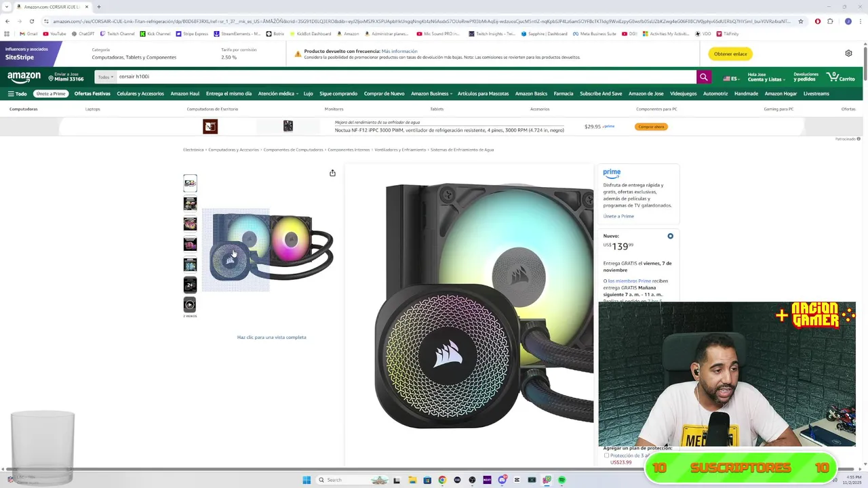
Task: Expand the Amazon Business menu
Action: click(x=431, y=94)
